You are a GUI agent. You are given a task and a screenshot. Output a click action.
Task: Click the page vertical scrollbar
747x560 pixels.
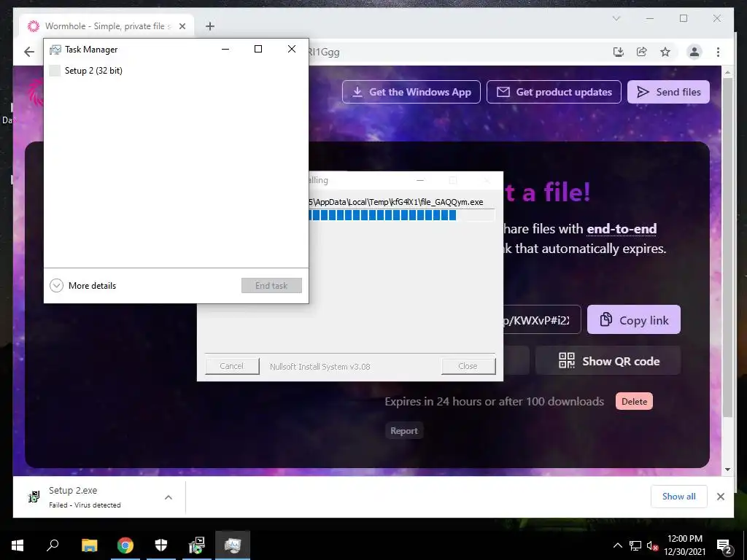click(x=727, y=248)
